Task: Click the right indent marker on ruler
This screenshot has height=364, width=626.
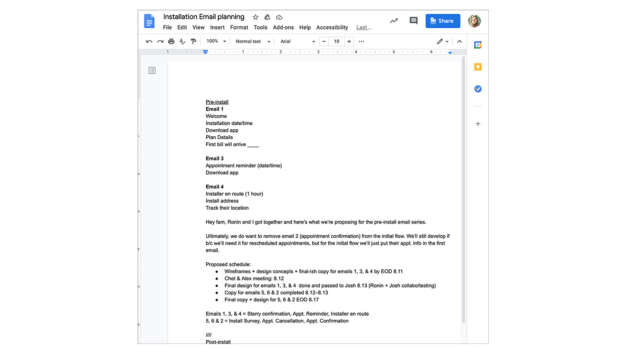Action: point(450,53)
